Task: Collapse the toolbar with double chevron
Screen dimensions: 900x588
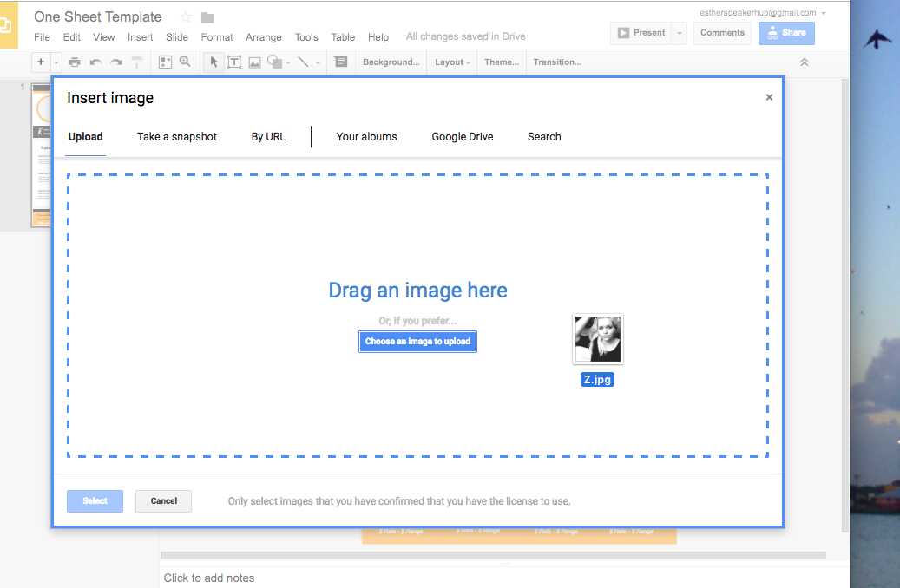Action: [x=805, y=62]
